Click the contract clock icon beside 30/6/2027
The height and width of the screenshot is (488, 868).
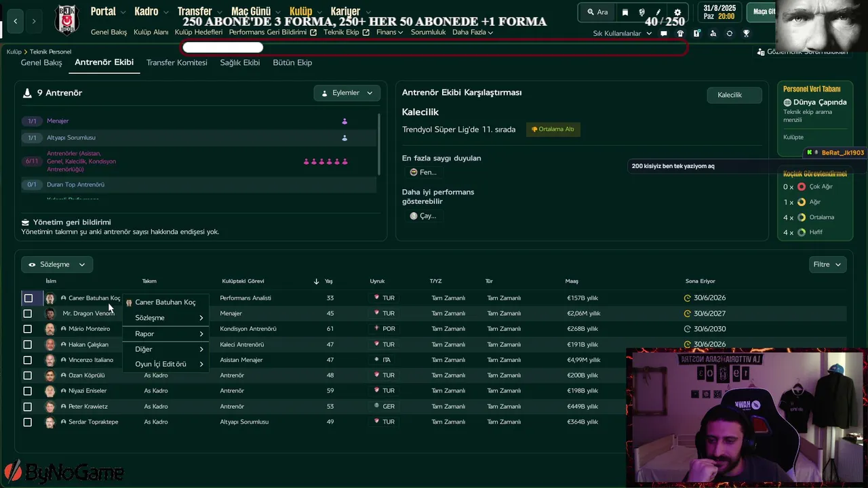point(687,313)
